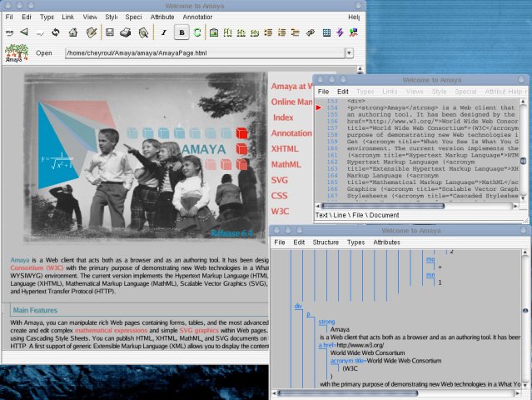Image resolution: width=532 pixels, height=400 pixels.
Task: Open the Attributes menu in main window
Action: 162,17
